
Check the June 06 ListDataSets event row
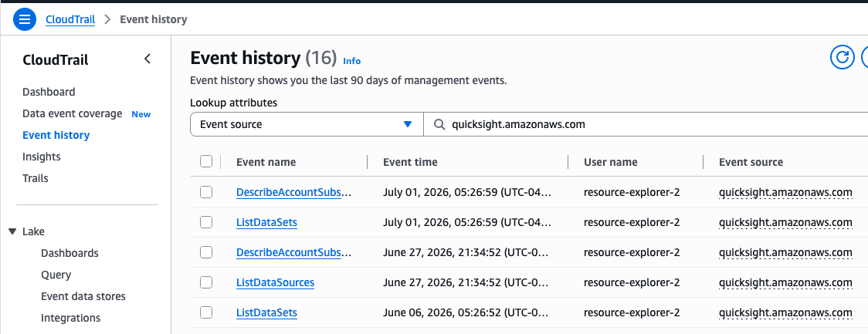coord(206,312)
